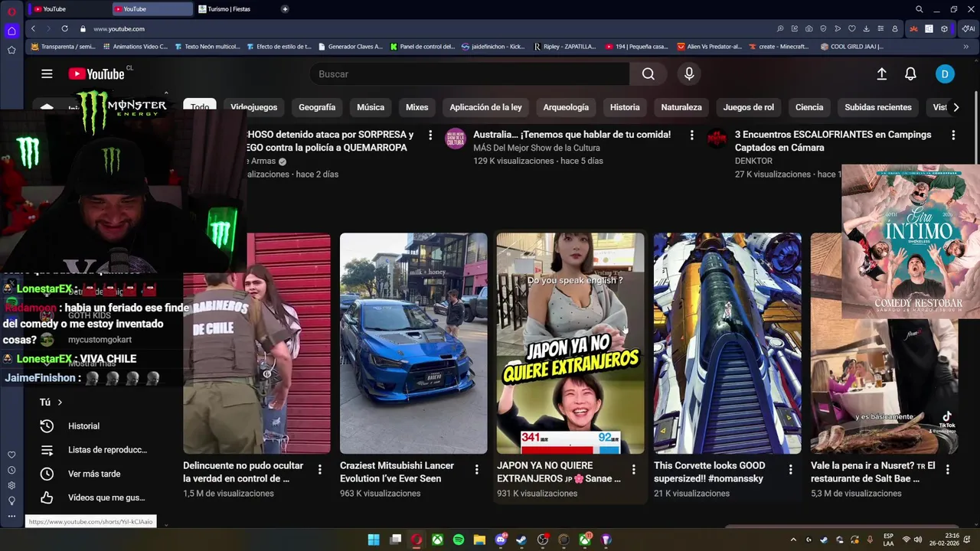
Task: Open Steam from the taskbar
Action: pyautogui.click(x=521, y=540)
